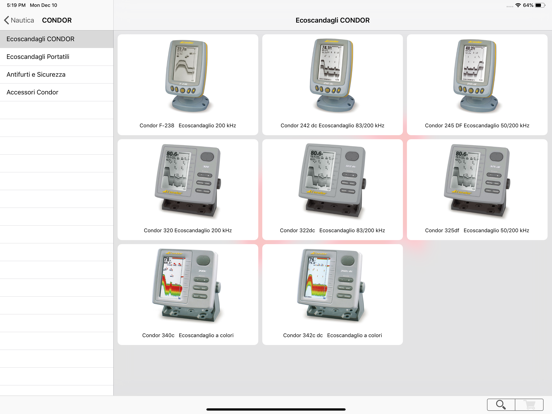
Task: Click the Ecoscandagli CONDOR page heading
Action: coord(333,20)
